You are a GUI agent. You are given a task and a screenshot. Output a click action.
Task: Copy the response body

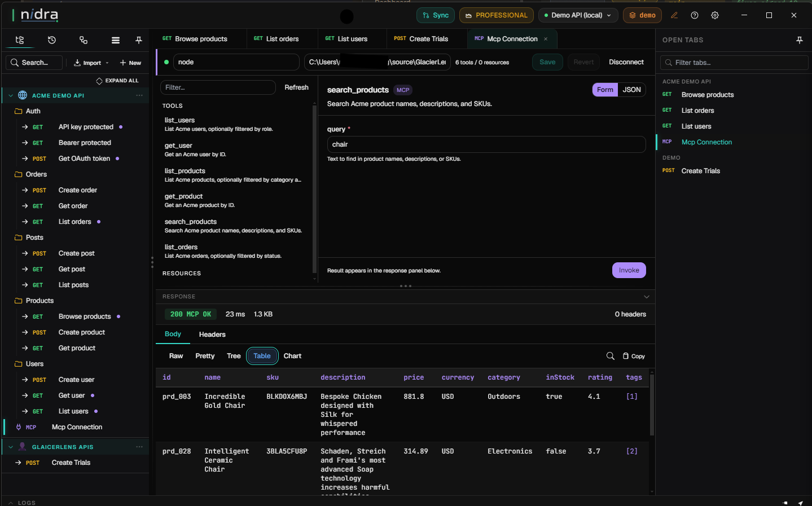point(634,356)
